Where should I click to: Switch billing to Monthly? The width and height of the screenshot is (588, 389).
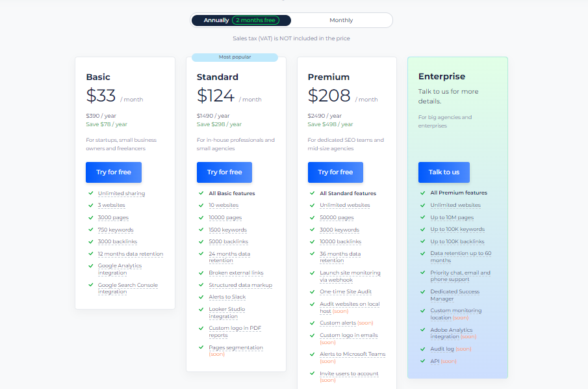[341, 20]
